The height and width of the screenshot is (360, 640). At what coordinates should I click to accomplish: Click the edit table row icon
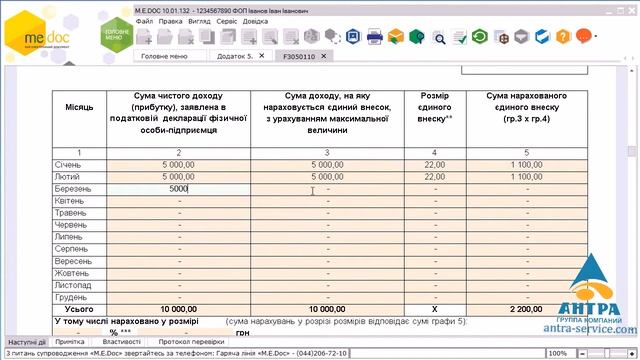(x=270, y=37)
